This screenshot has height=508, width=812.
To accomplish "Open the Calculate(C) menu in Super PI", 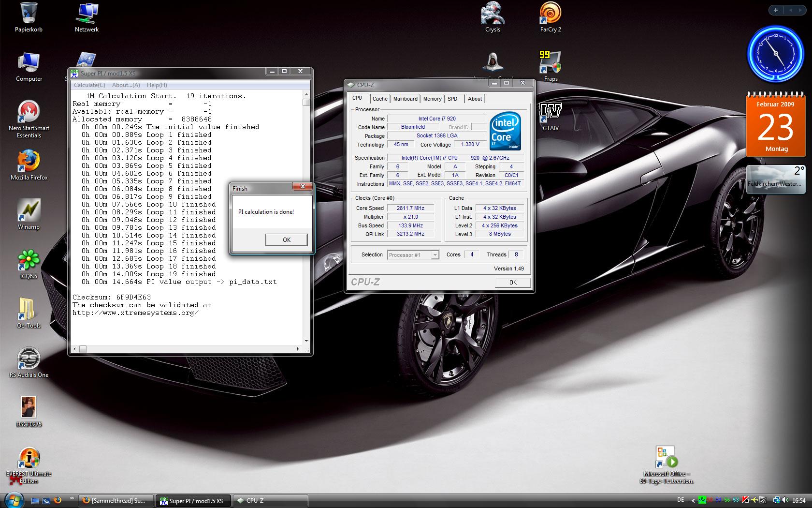I will tap(89, 85).
